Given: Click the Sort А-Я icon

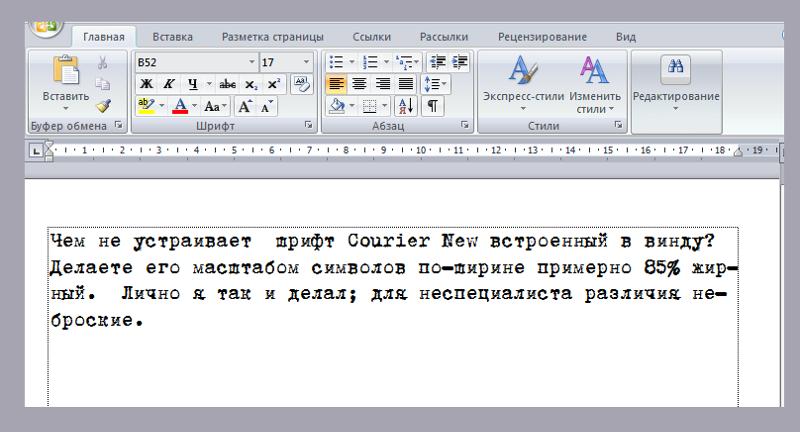Looking at the screenshot, I should coord(406,106).
